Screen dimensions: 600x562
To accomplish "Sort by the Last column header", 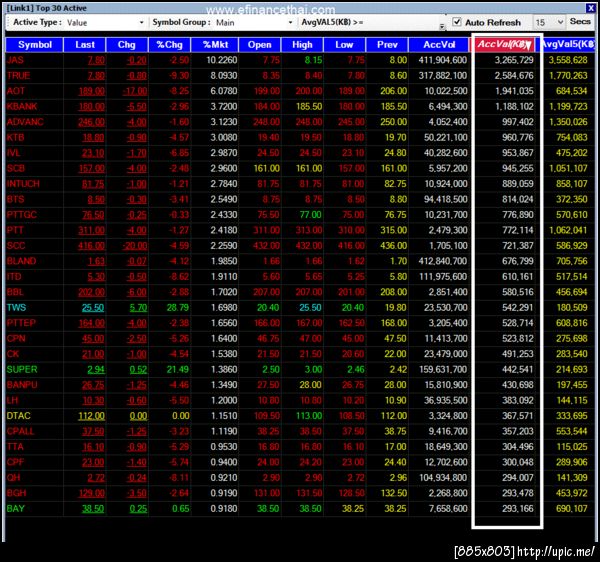I will point(85,45).
